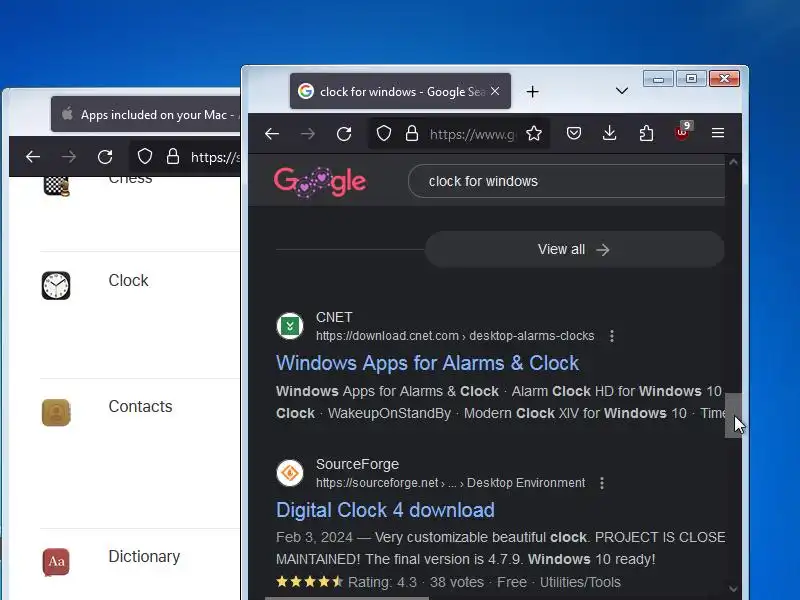Click the Google window URL address field
This screenshot has height=600, width=800.
tap(473, 134)
